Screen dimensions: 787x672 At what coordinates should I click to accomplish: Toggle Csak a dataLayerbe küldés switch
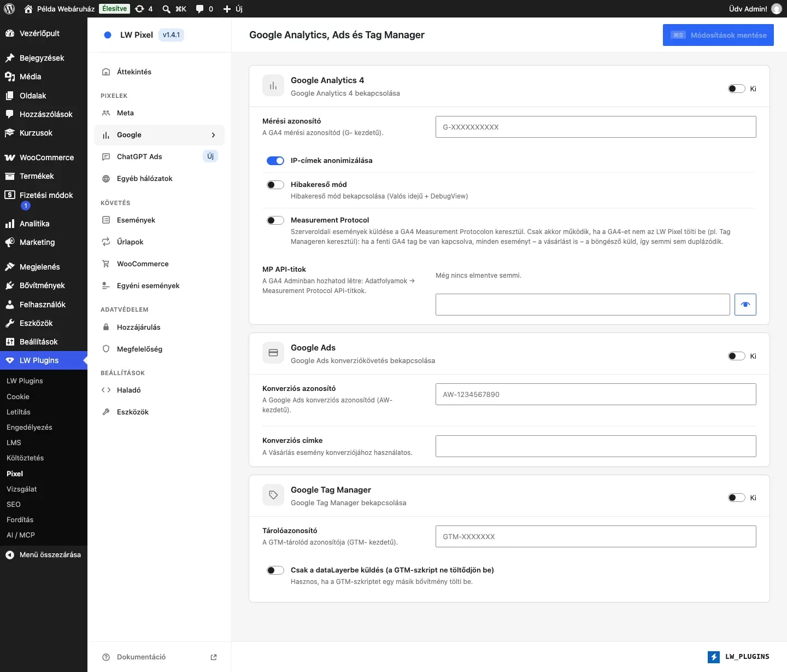[275, 570]
